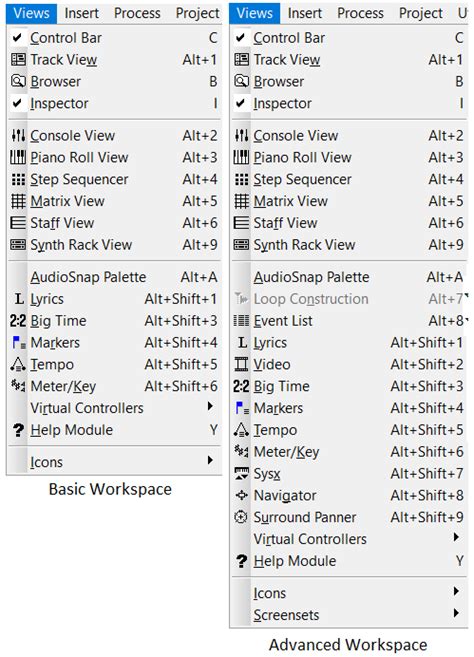
Task: Click Meter/Key icon in Basic Workspace menu
Action: pos(18,386)
